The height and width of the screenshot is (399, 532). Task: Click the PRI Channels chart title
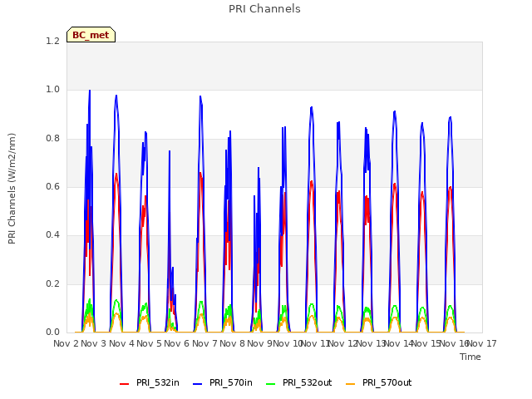pos(264,9)
